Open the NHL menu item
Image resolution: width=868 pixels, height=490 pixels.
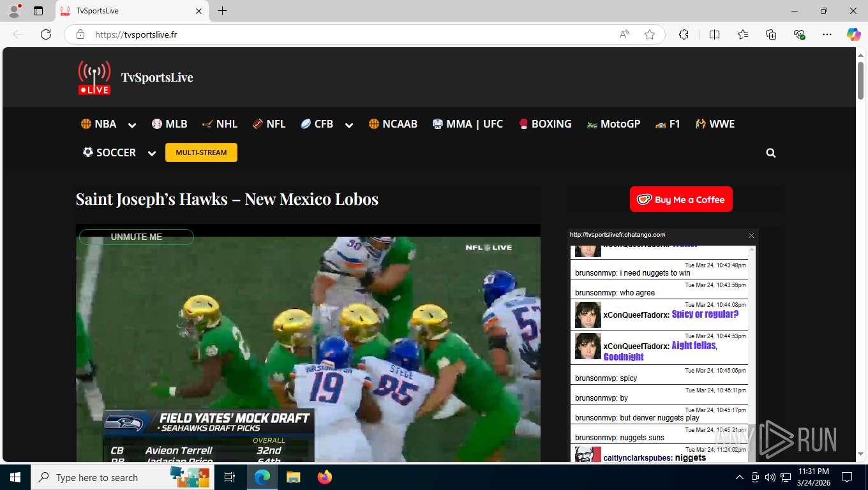(220, 124)
